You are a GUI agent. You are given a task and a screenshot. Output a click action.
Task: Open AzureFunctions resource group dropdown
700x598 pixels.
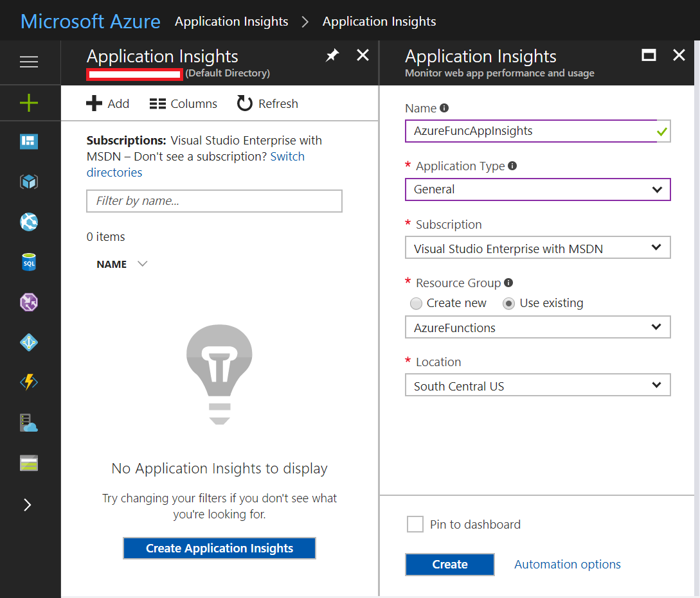537,328
